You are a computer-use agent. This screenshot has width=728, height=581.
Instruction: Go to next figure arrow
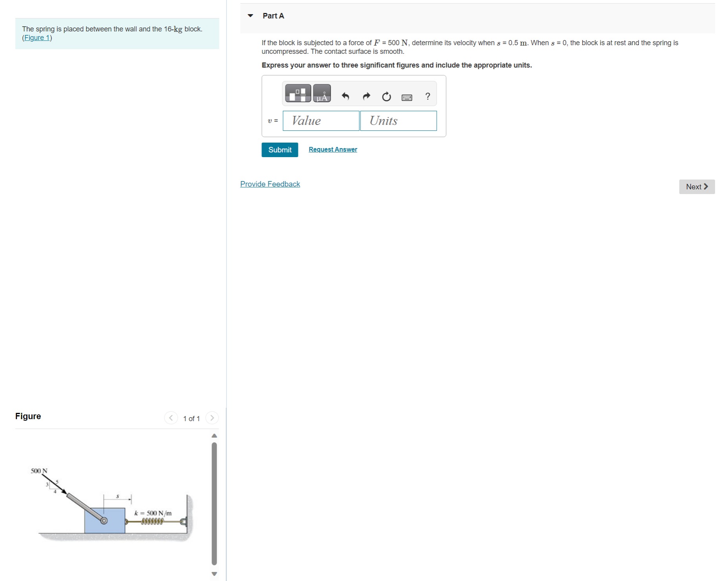pyautogui.click(x=212, y=418)
